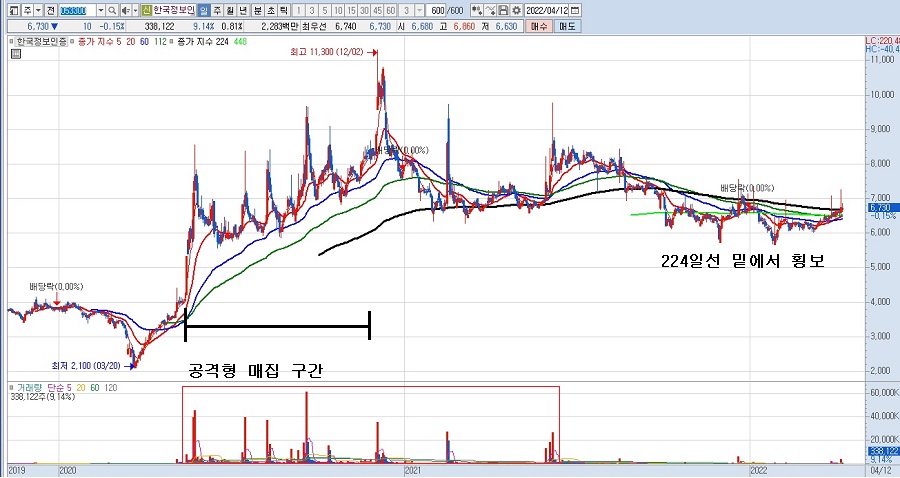This screenshot has width=900, height=478.
Task: Click the 600 bar count input field
Action: point(436,10)
